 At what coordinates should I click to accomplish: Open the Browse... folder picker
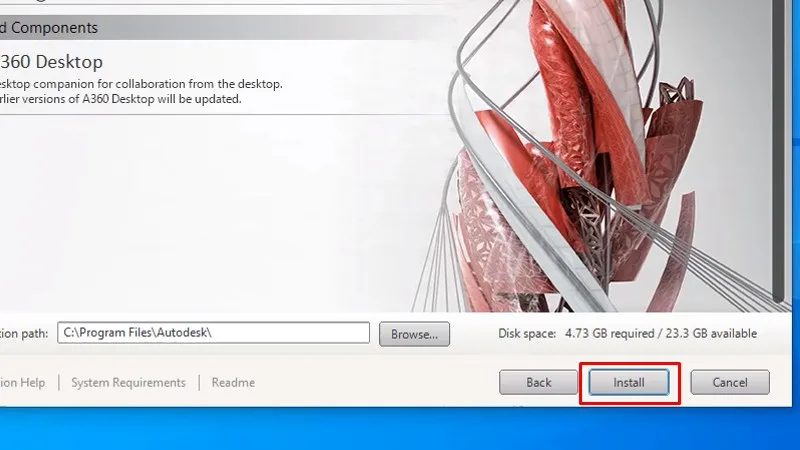[414, 333]
